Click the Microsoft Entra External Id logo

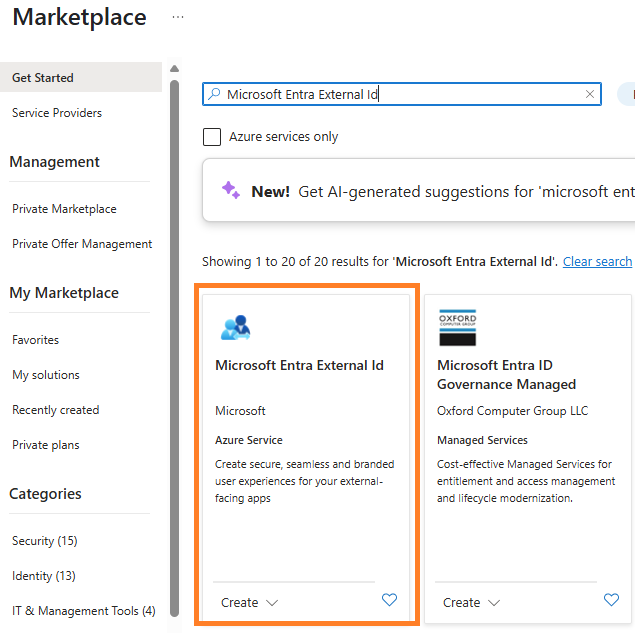click(x=236, y=327)
